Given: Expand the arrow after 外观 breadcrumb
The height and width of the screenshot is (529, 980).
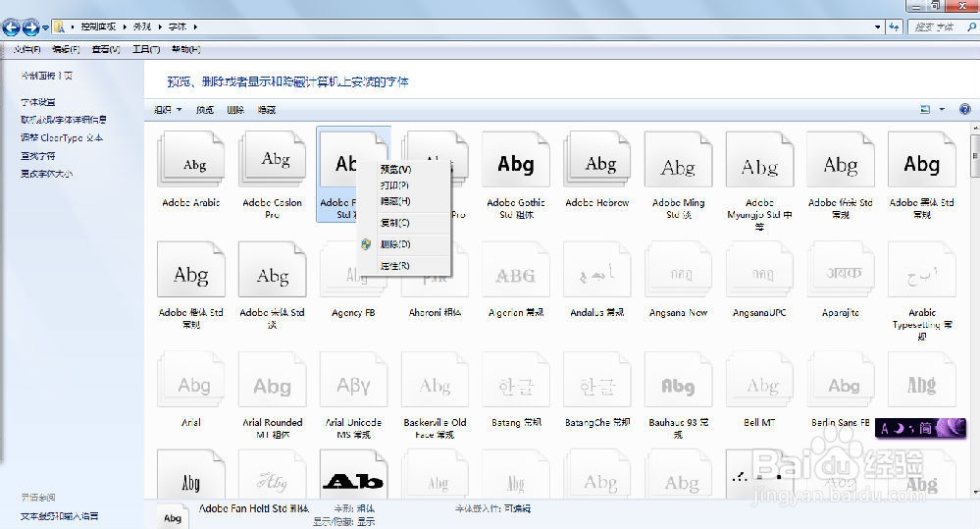Looking at the screenshot, I should (160, 26).
